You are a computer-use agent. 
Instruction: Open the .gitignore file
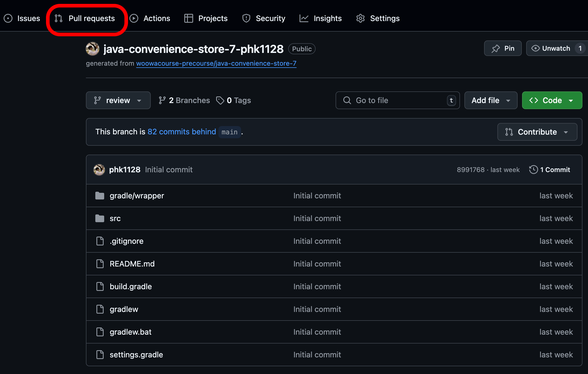pos(126,241)
